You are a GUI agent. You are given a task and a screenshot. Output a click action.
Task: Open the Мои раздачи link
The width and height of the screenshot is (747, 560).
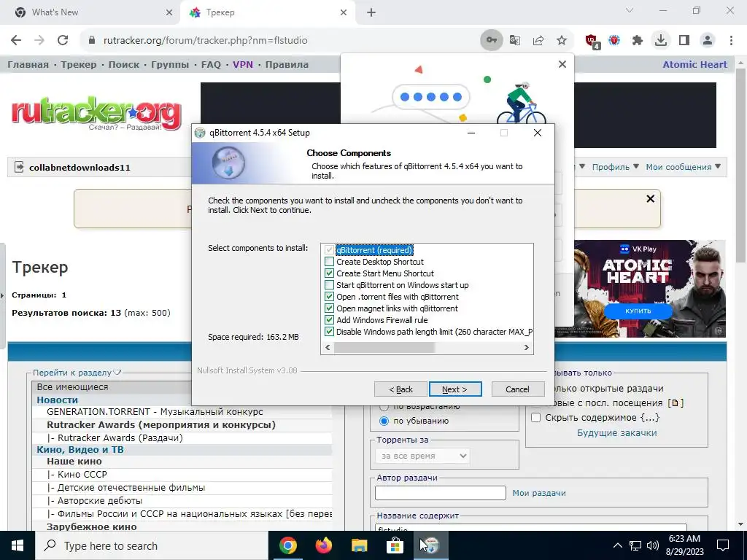click(539, 493)
